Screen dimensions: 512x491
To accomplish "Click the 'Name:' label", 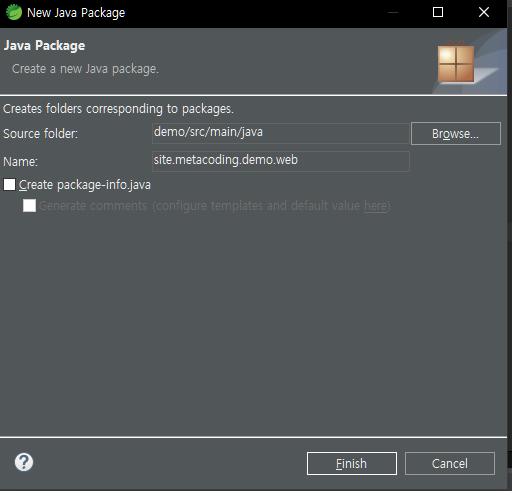I will pyautogui.click(x=20, y=162).
